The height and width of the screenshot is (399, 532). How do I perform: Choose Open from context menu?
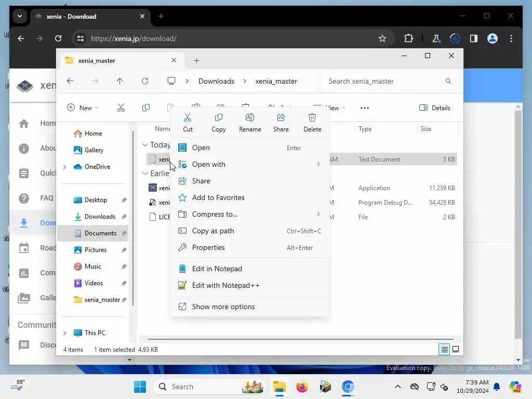coord(250,148)
